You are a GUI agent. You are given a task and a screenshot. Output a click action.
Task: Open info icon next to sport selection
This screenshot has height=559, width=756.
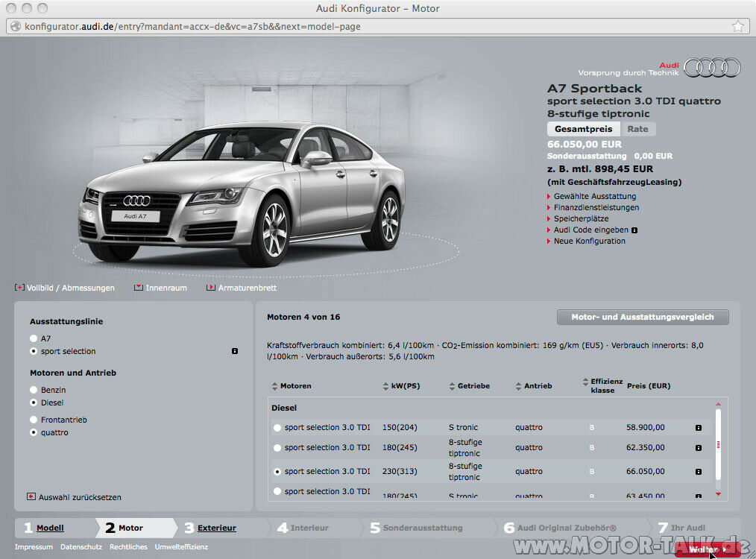(234, 351)
